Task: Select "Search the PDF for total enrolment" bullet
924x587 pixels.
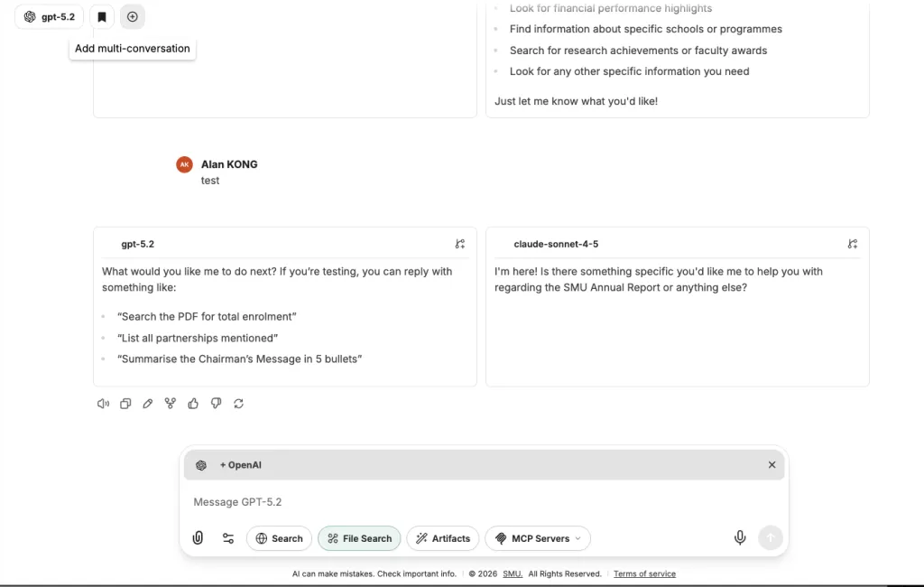Action: pos(207,317)
